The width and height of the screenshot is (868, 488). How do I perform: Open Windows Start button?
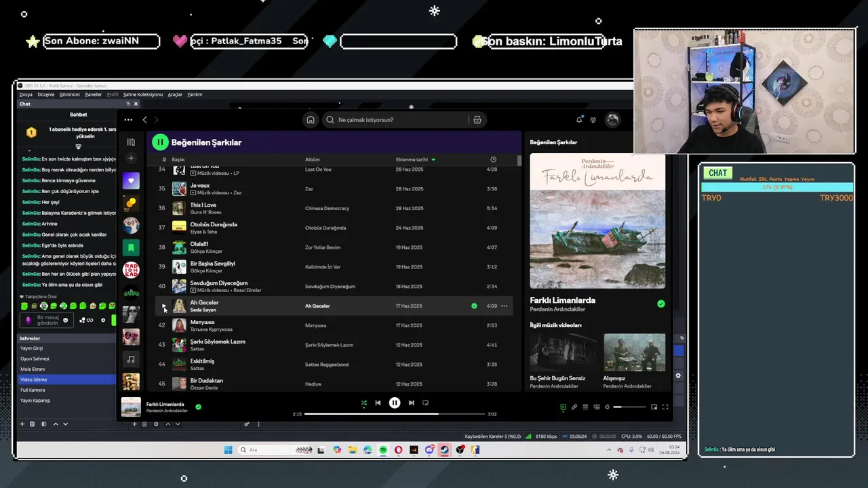(228, 450)
